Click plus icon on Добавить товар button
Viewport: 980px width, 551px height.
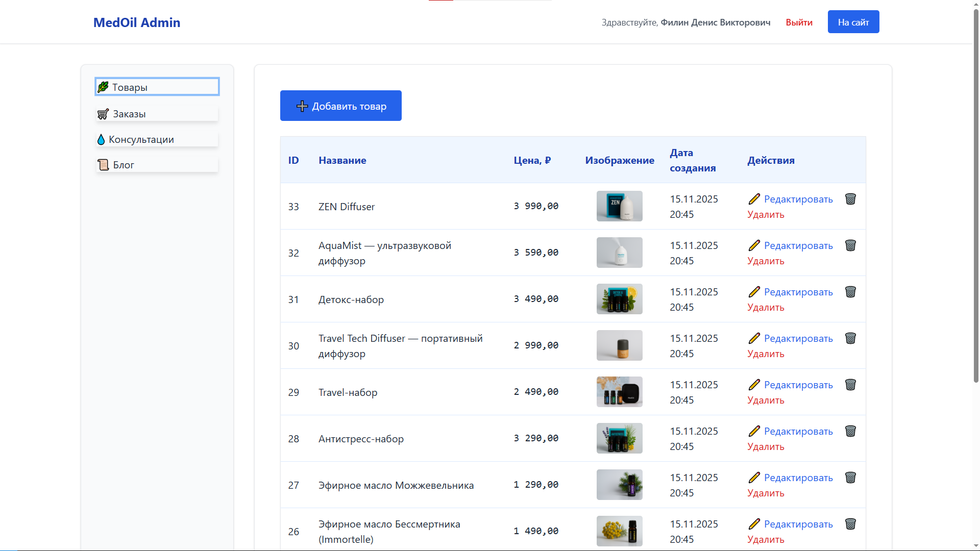pos(302,106)
